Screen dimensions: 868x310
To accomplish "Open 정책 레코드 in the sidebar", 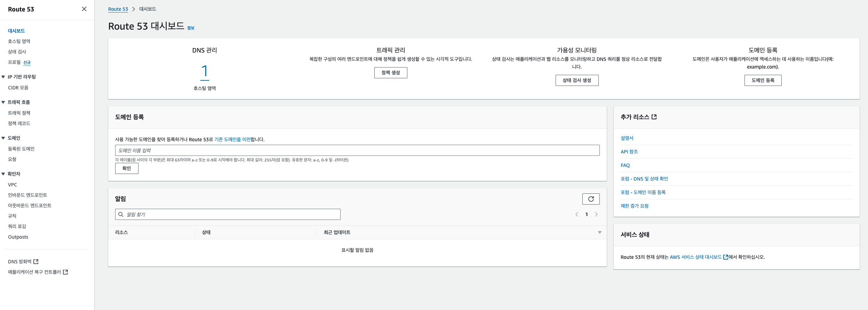I will (x=19, y=124).
